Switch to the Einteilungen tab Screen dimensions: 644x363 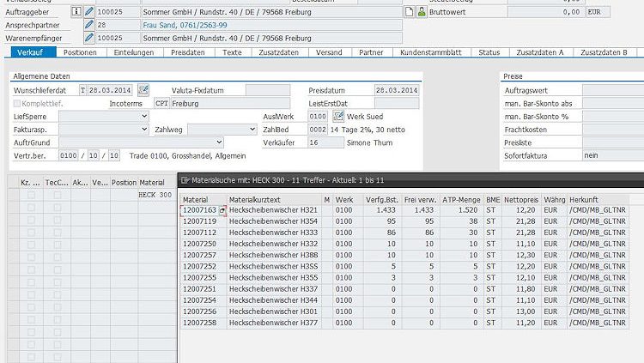134,52
